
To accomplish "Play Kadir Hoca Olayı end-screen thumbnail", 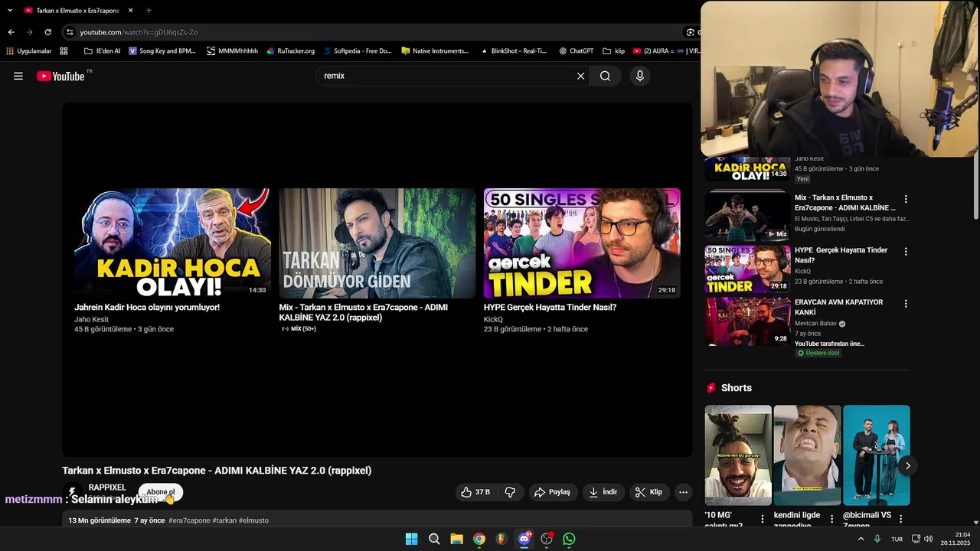I will pyautogui.click(x=172, y=243).
